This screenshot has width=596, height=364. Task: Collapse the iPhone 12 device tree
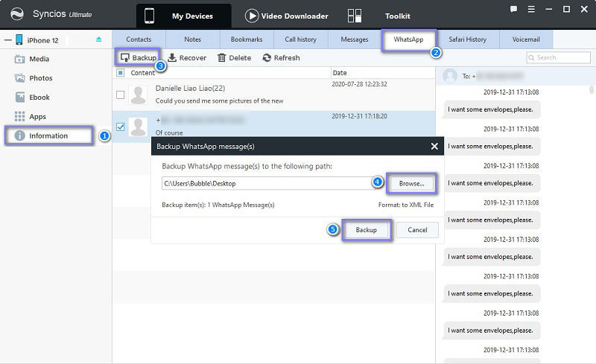pyautogui.click(x=7, y=40)
